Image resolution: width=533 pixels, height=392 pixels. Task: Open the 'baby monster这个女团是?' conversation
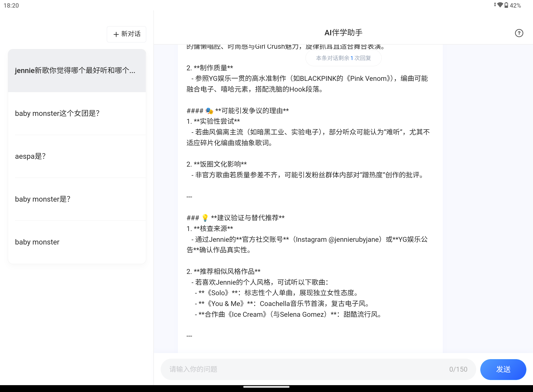(77, 113)
